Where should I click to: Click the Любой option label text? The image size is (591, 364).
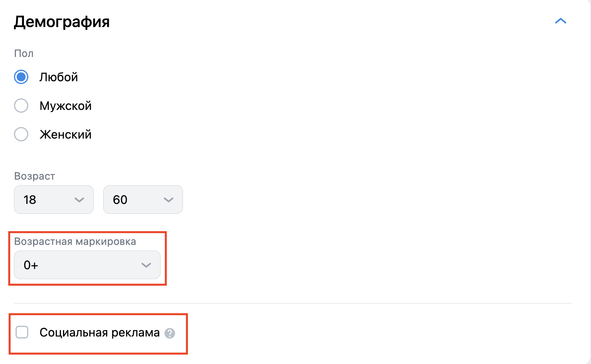point(59,77)
